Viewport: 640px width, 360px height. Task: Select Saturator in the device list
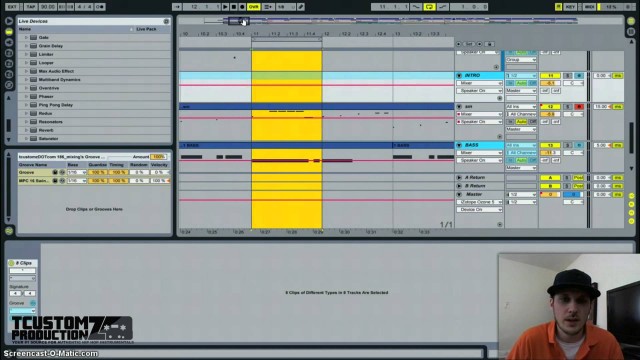48,139
